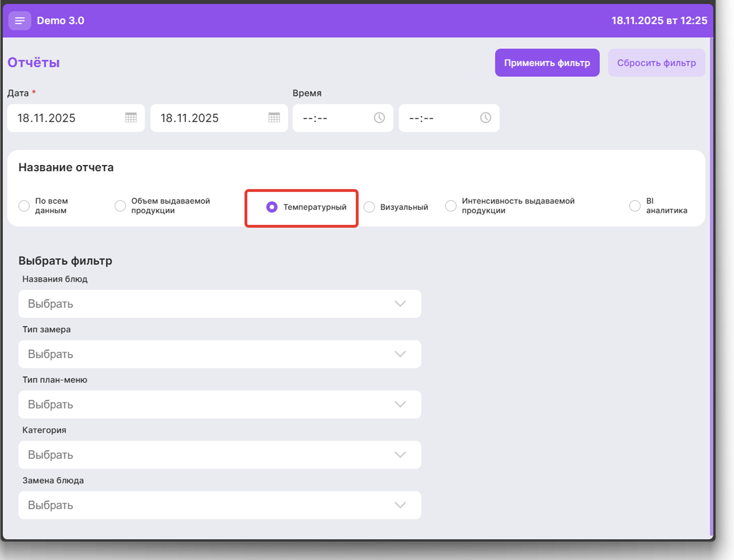
Task: Click the "Отчёты" page heading
Action: click(x=33, y=63)
